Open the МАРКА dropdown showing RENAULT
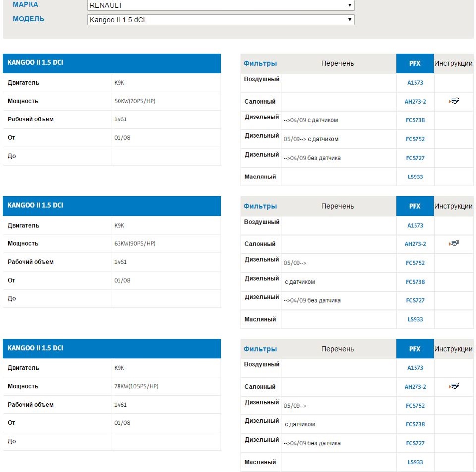The image size is (476, 472). [221, 5]
